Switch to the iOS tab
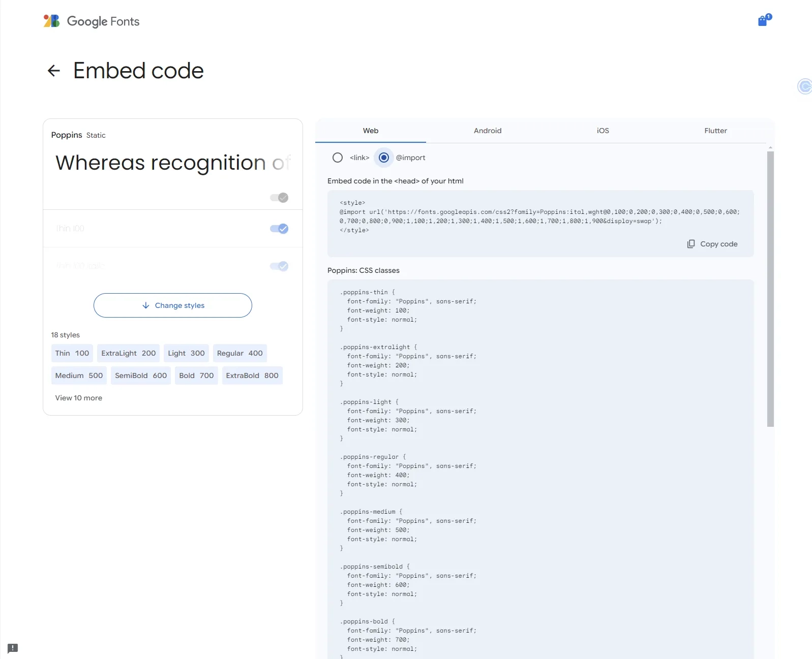Image resolution: width=812 pixels, height=659 pixels. (x=603, y=131)
